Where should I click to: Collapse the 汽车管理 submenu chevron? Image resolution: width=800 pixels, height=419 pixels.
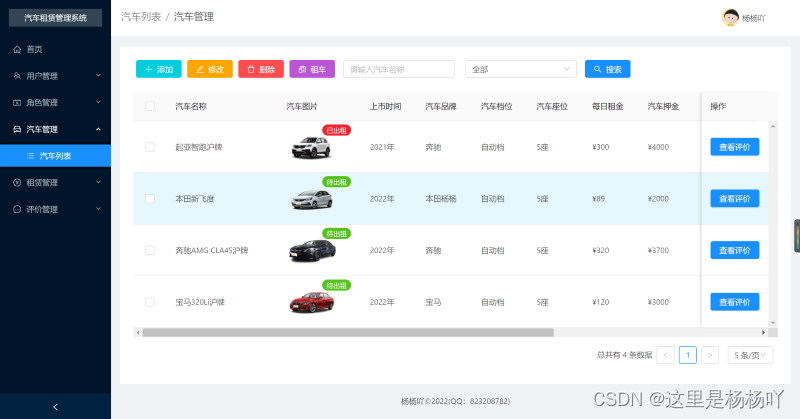click(x=98, y=129)
